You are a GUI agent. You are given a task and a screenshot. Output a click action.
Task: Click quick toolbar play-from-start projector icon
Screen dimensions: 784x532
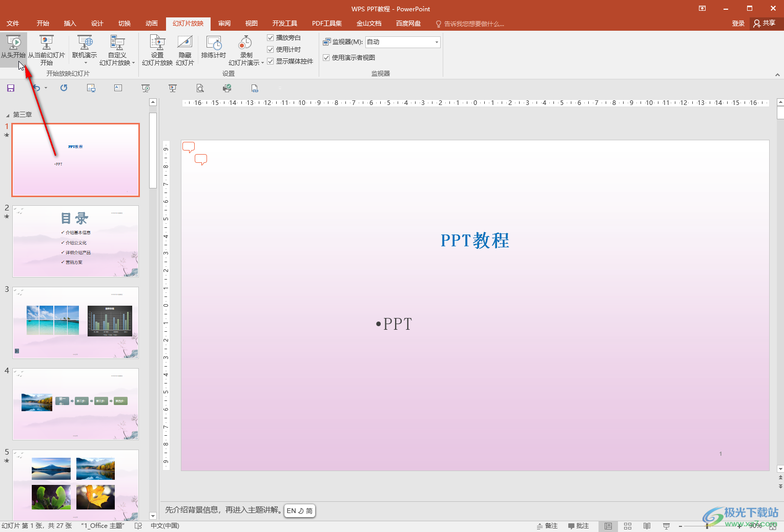point(146,88)
